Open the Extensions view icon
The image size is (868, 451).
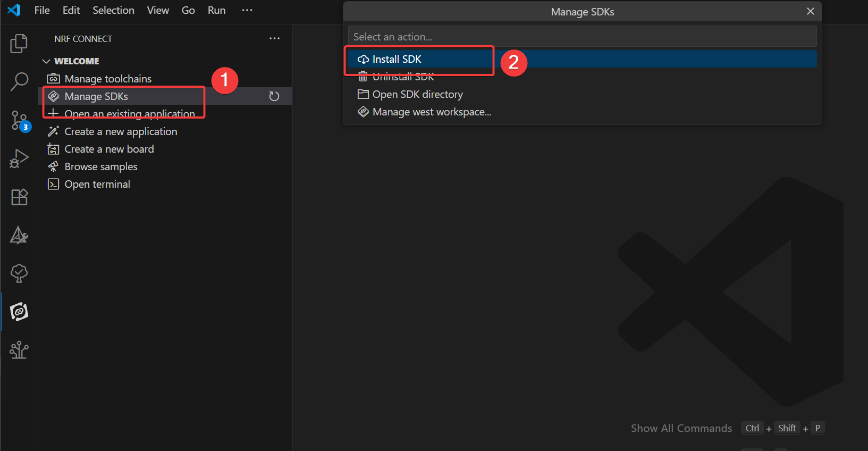tap(19, 197)
